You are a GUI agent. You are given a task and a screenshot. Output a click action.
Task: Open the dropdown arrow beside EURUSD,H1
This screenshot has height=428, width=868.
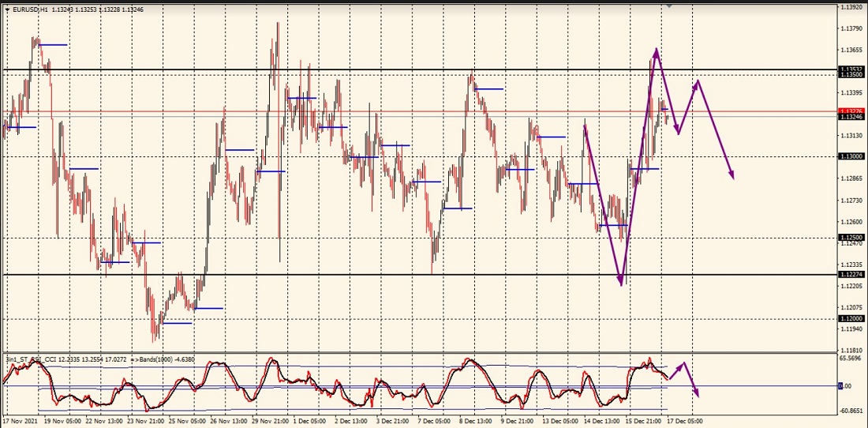pos(7,9)
